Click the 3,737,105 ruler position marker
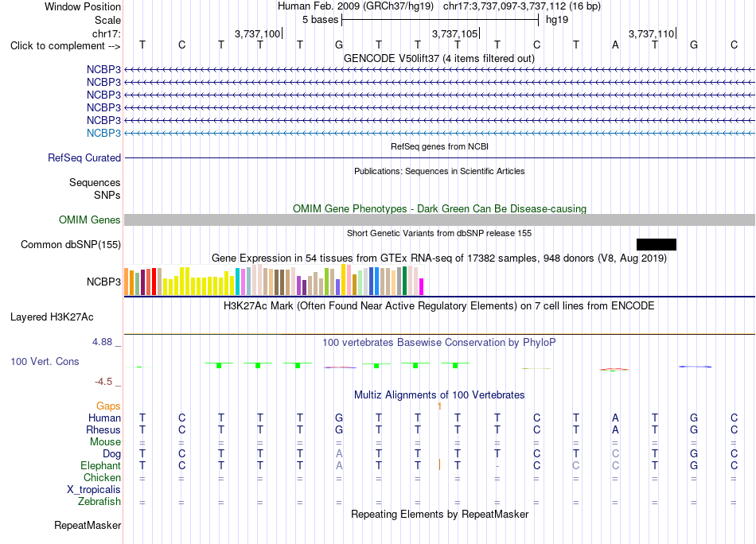756x544 pixels. click(x=454, y=33)
